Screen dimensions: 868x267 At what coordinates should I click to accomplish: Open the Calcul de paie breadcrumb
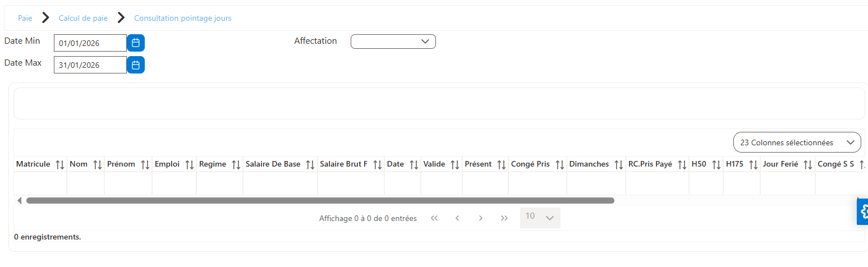point(83,18)
